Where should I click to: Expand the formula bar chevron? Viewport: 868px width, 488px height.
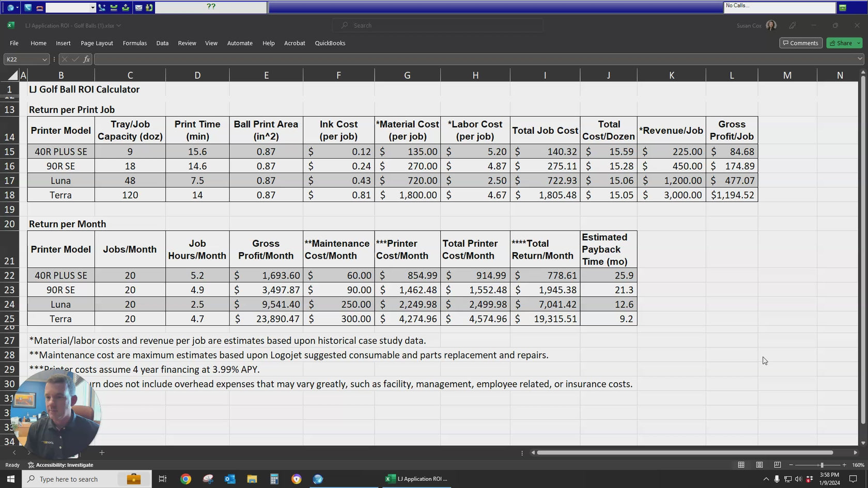click(860, 59)
